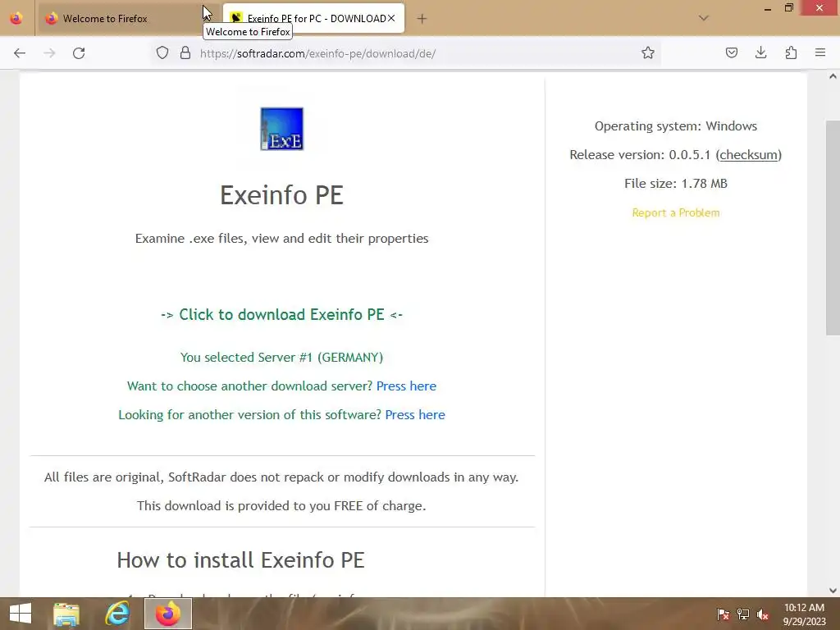Click the 'Exeinfo PE' heading
Image resolution: width=840 pixels, height=630 pixels.
click(282, 195)
